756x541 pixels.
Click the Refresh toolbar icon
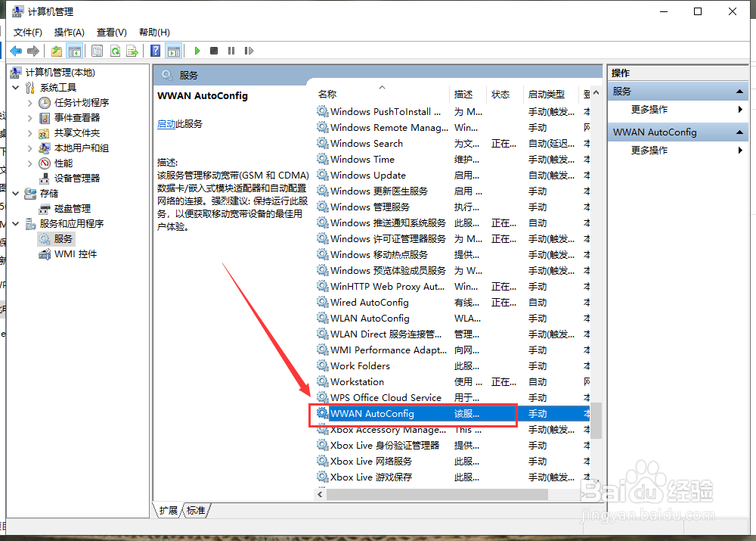115,51
